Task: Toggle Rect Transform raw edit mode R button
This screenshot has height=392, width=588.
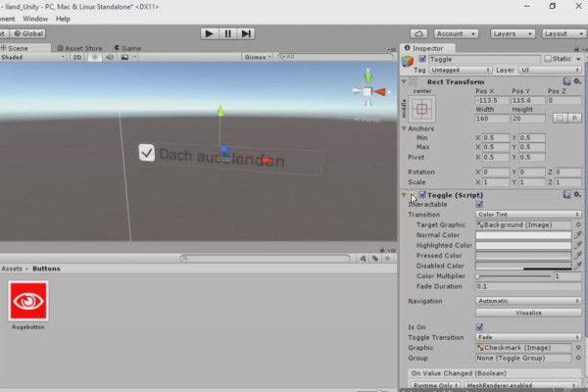Action: pos(574,119)
